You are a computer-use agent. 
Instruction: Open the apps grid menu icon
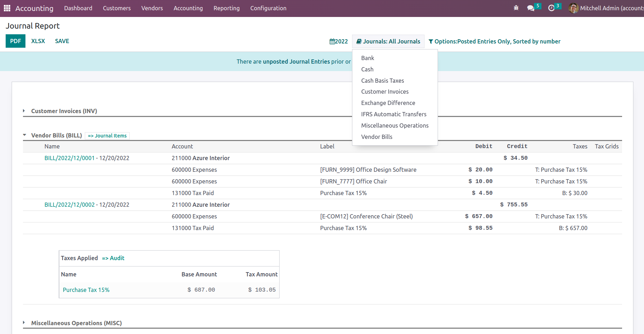pyautogui.click(x=7, y=8)
